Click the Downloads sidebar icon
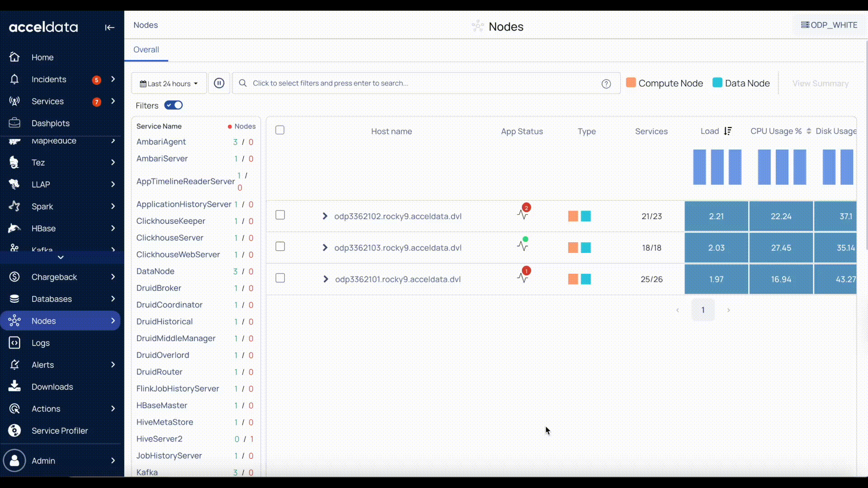Image resolution: width=868 pixels, height=488 pixels. (14, 387)
